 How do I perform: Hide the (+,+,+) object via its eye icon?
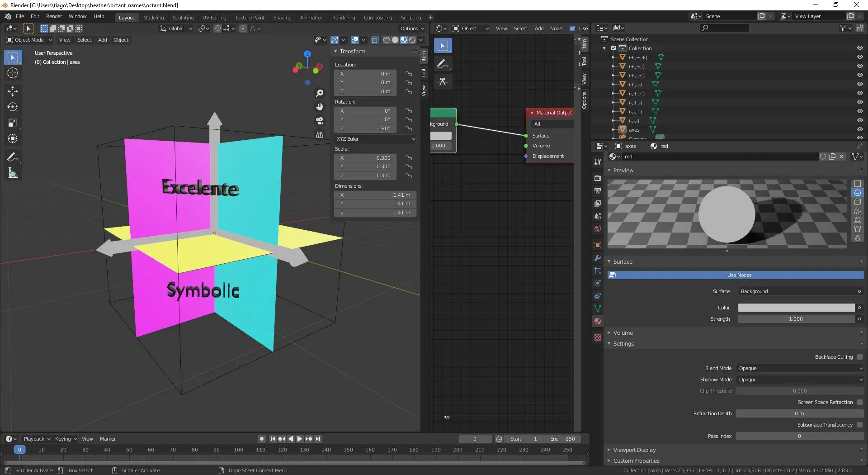[x=860, y=57]
